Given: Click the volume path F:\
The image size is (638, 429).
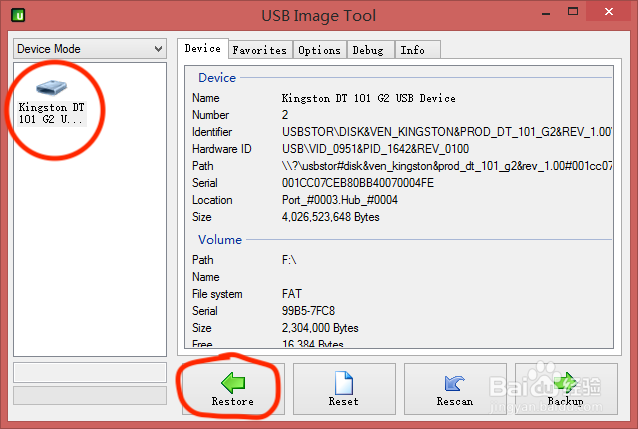Looking at the screenshot, I should (x=289, y=260).
